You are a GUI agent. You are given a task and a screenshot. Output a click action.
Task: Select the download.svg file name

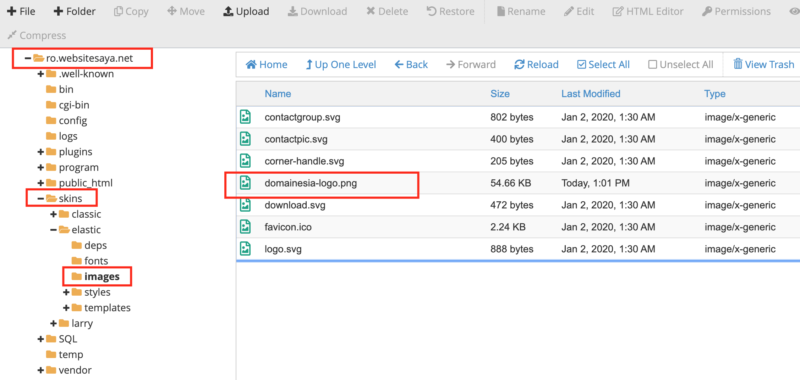tap(295, 205)
